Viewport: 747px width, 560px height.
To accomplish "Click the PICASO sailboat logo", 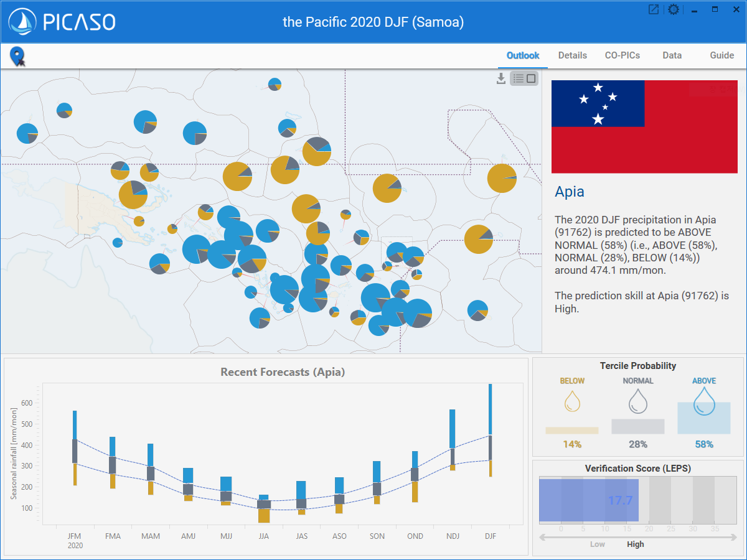I will point(22,22).
